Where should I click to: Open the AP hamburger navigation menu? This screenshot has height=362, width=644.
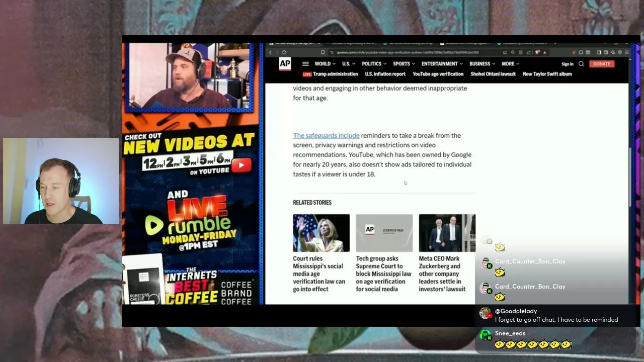click(x=305, y=64)
